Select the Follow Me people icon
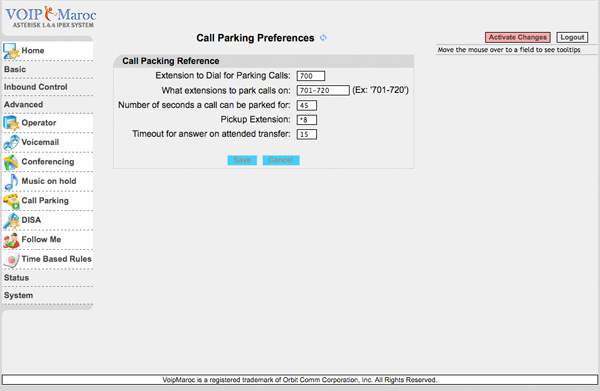The image size is (600, 391). (11, 240)
